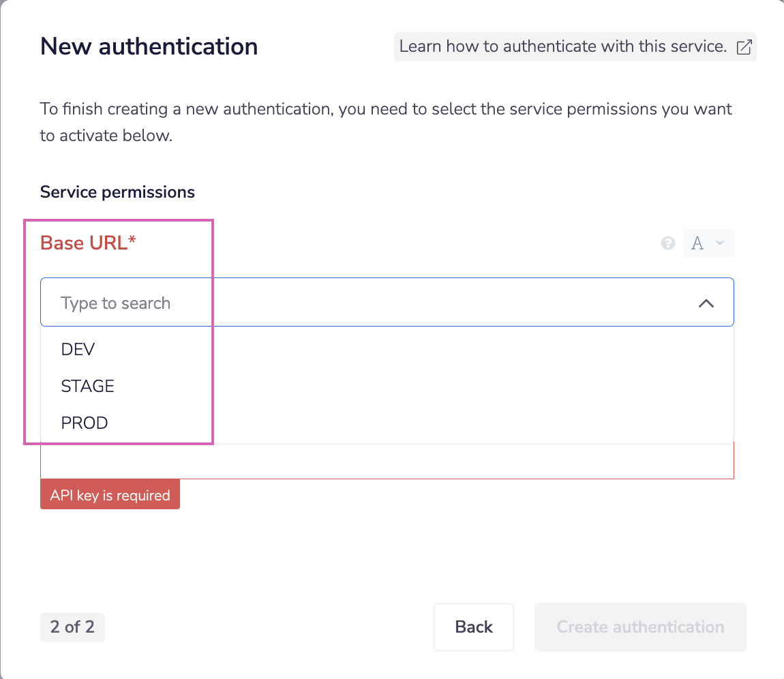Collapse the Base URL dropdown using the chevron
The height and width of the screenshot is (679, 784).
706,303
